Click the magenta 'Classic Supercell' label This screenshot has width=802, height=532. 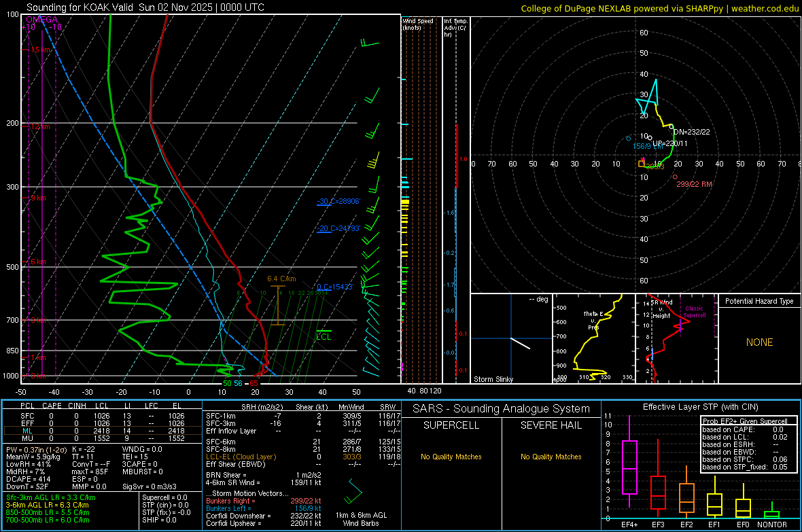point(694,312)
